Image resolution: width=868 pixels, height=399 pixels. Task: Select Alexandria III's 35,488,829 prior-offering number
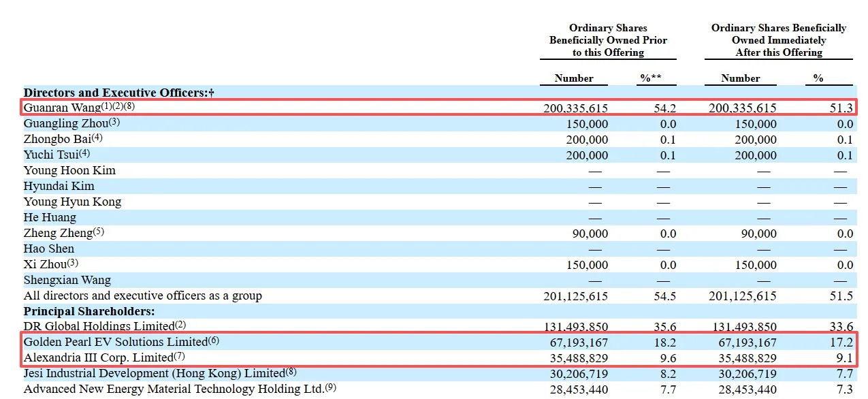(579, 358)
